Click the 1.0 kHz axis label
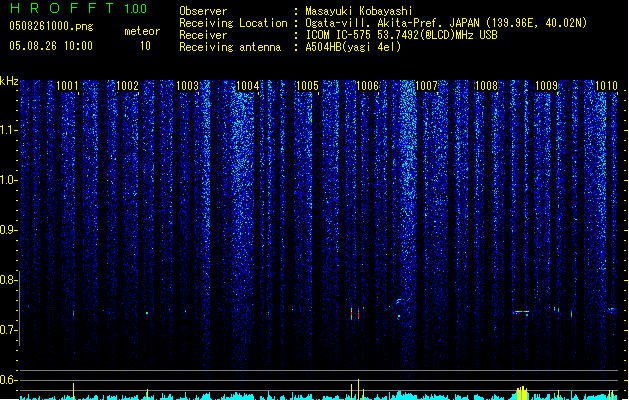Image resolution: width=629 pixels, height=400 pixels. (x=8, y=180)
